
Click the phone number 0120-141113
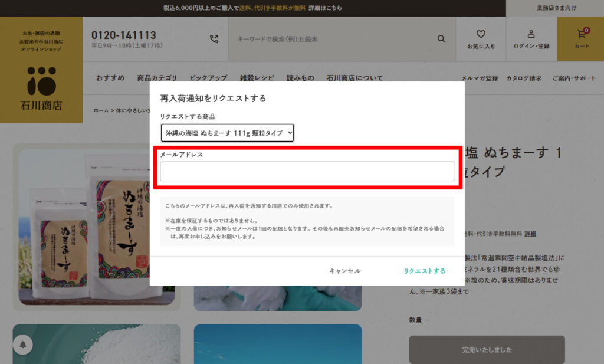point(124,35)
